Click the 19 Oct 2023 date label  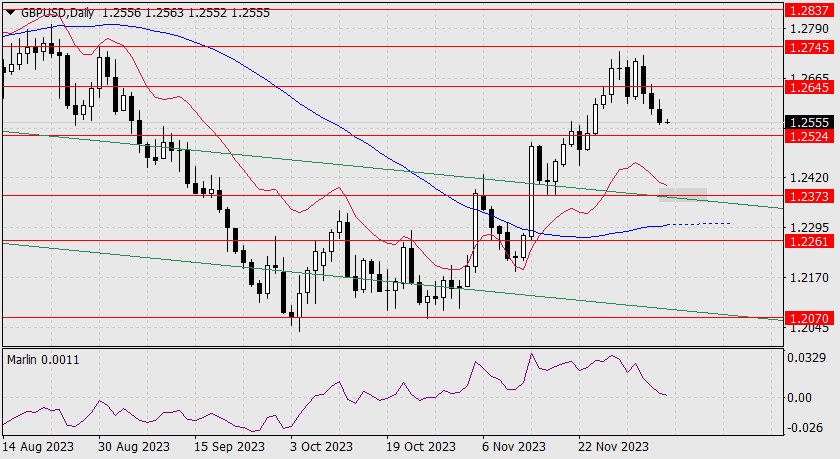point(421,447)
